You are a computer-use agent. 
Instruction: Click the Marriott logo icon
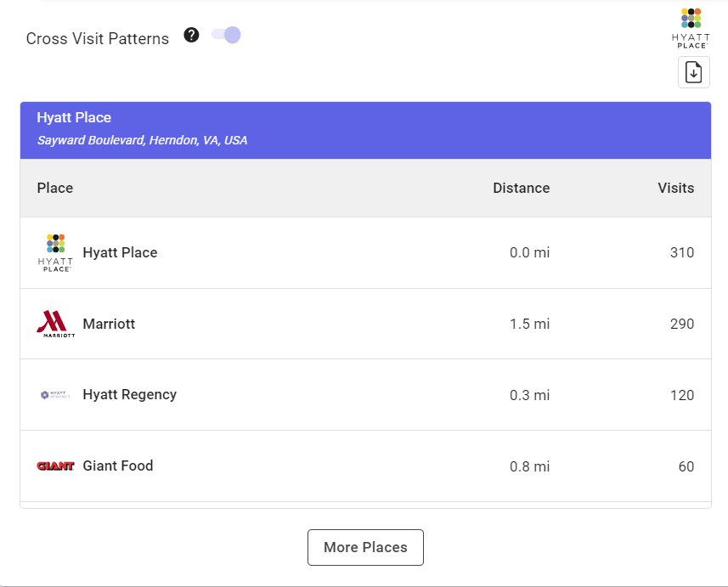[x=55, y=324]
